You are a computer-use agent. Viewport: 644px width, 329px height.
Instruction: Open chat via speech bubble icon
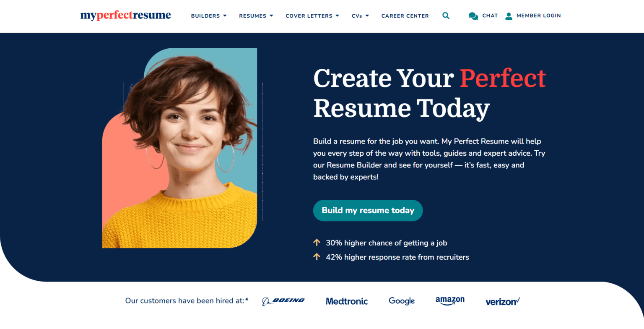point(473,16)
